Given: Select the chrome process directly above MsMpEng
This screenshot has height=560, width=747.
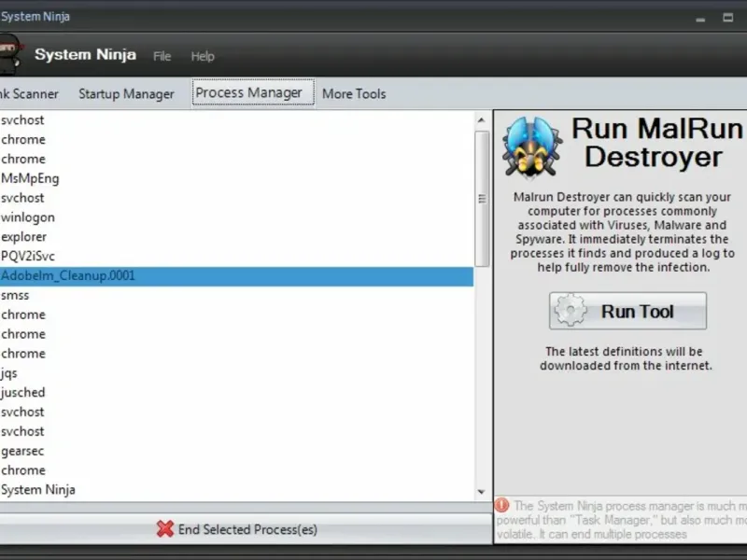Looking at the screenshot, I should [236, 159].
